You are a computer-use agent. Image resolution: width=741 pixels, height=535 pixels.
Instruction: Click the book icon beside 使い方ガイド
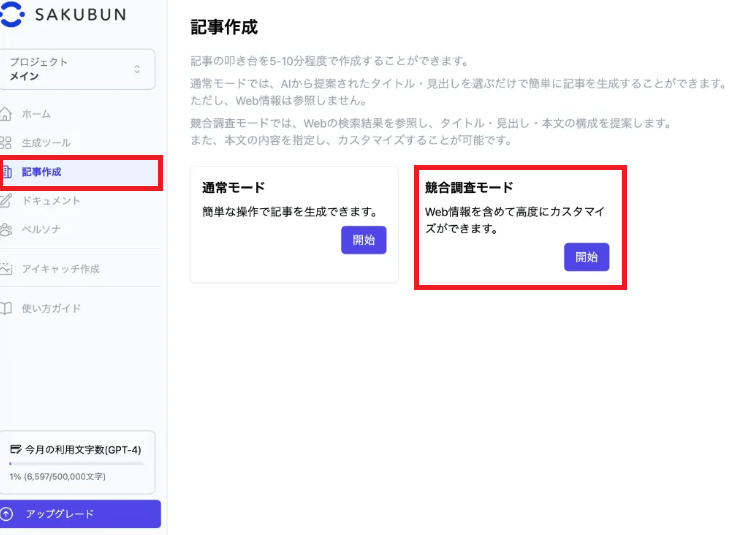click(x=6, y=309)
